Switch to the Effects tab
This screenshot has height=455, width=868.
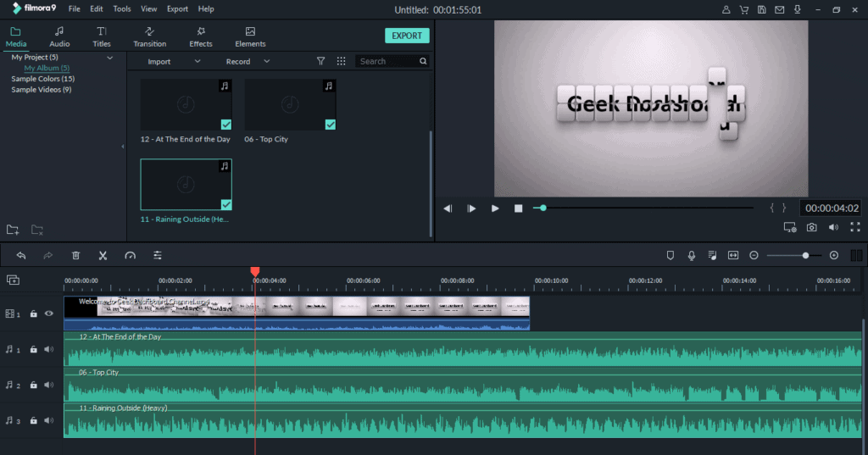(200, 37)
